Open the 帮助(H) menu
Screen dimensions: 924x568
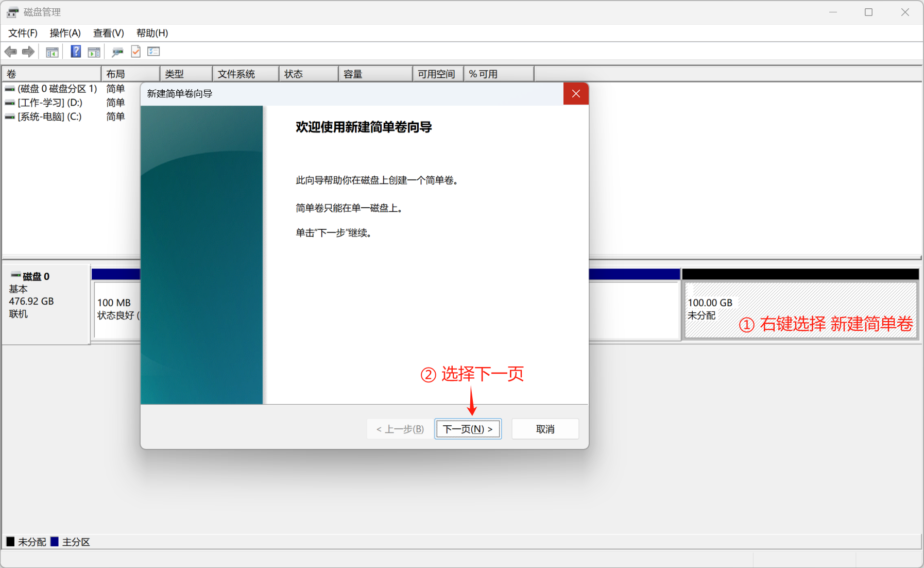(x=152, y=33)
